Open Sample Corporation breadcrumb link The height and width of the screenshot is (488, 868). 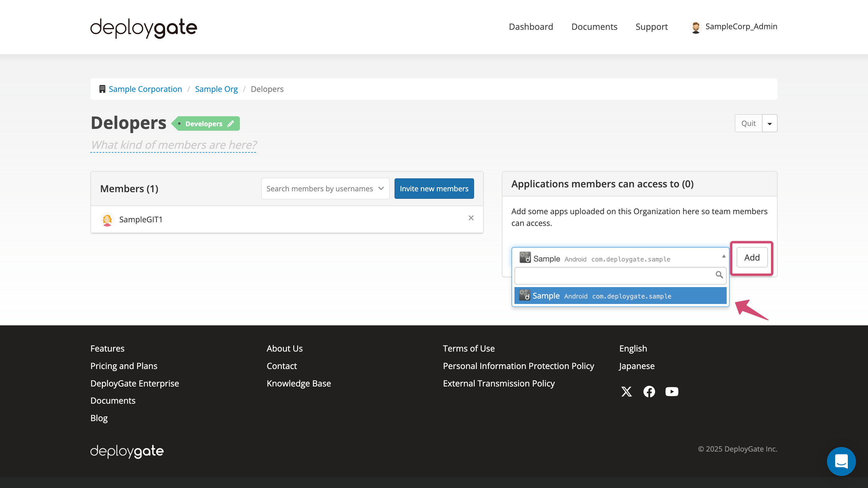click(x=145, y=89)
